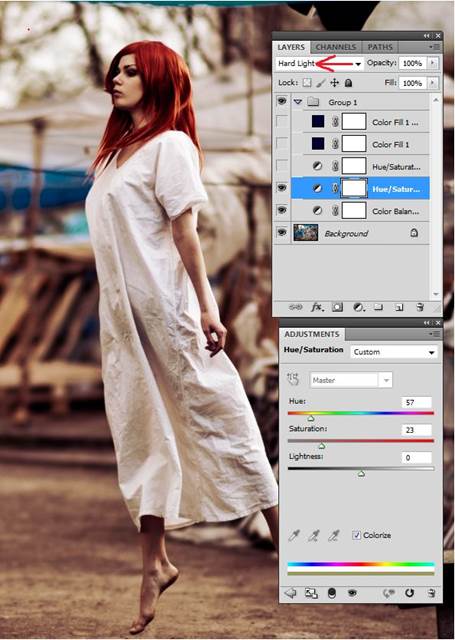The height and width of the screenshot is (640, 455).
Task: Click the Hue slider handle
Action: point(311,419)
